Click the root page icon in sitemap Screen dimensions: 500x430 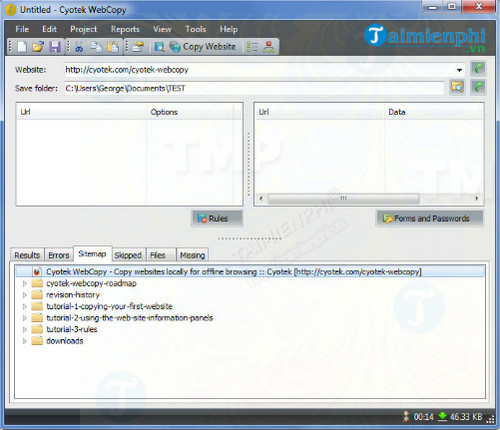coord(37,272)
